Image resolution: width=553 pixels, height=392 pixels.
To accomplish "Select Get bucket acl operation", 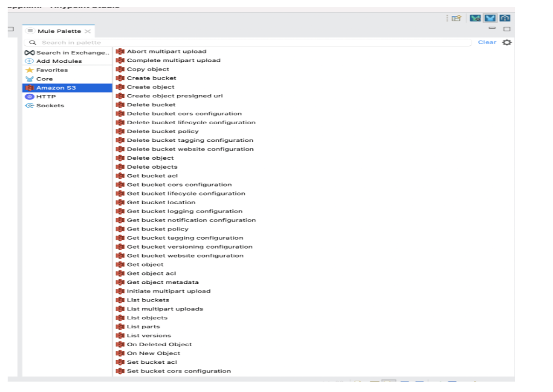I will tap(152, 176).
